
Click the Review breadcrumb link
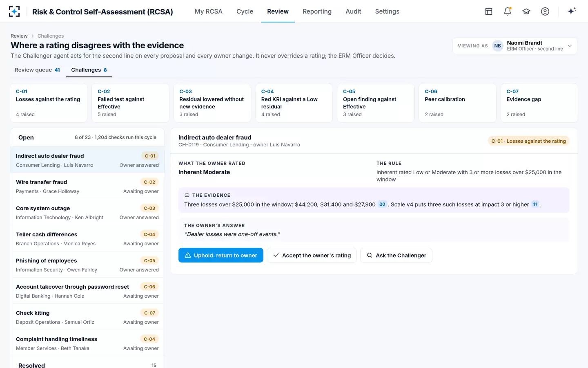tap(19, 36)
